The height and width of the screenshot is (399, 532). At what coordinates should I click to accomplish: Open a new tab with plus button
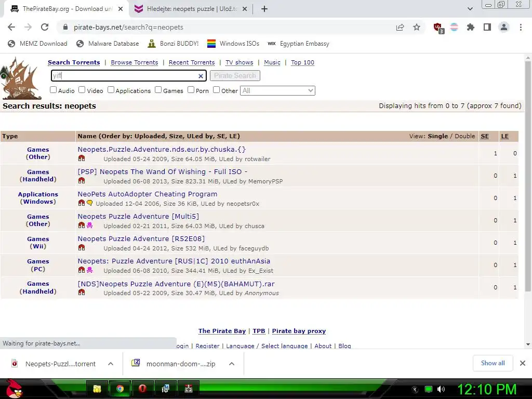click(264, 9)
